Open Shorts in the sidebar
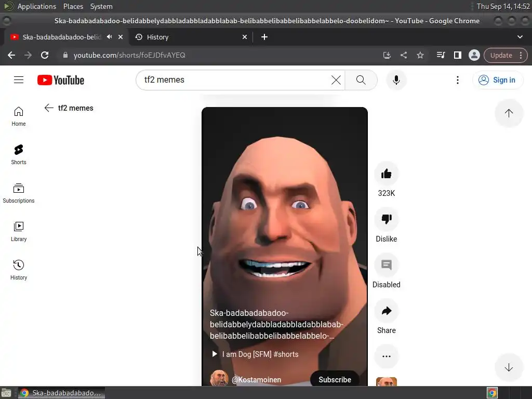 pyautogui.click(x=19, y=155)
